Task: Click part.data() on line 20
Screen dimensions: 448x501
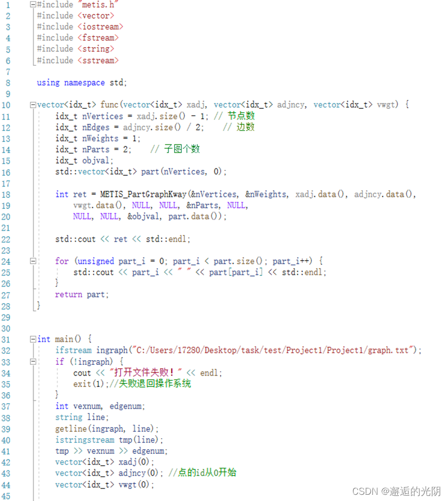Action: [195, 217]
